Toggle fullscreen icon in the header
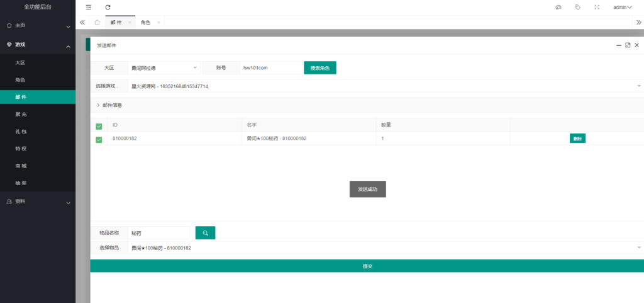The width and height of the screenshot is (644, 303). coord(597,7)
